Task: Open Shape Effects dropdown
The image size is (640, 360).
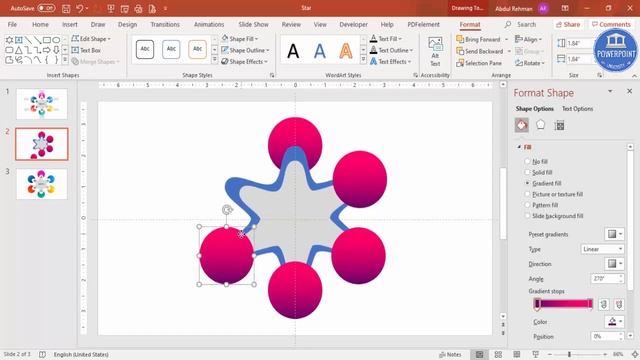Action: click(x=244, y=62)
